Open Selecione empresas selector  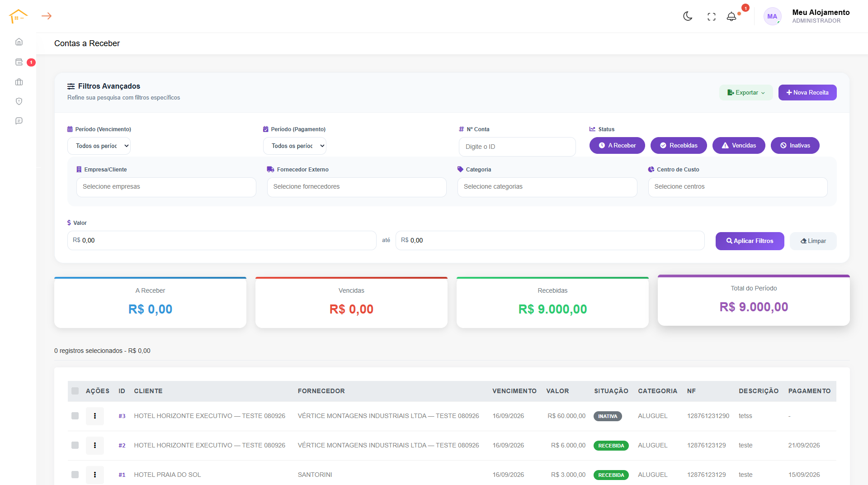[166, 187]
